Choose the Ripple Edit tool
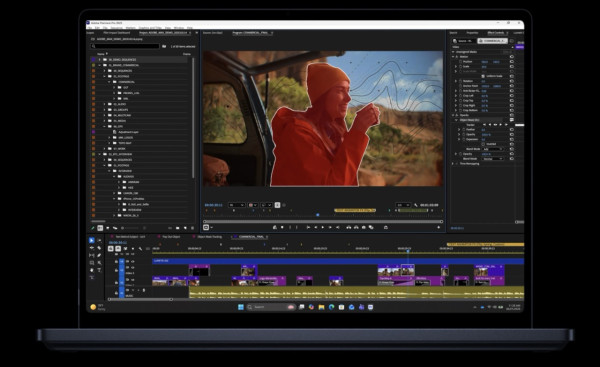Screen dimensions: 600x367 click(x=91, y=248)
